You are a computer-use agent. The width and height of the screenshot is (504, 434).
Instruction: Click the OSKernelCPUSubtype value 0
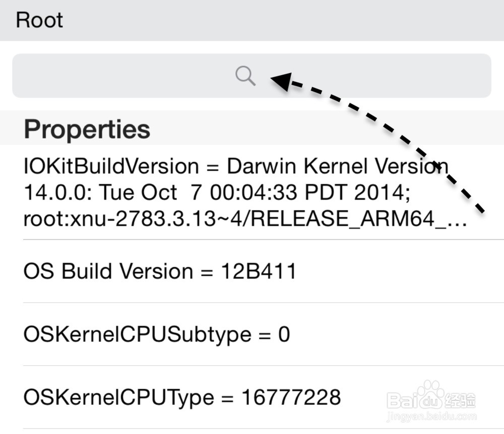coord(284,335)
